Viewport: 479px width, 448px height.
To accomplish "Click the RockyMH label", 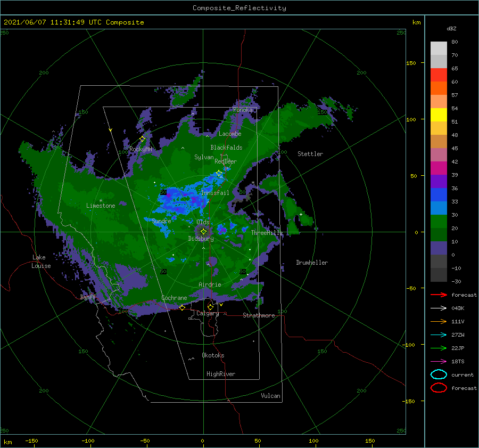I will click(x=141, y=149).
